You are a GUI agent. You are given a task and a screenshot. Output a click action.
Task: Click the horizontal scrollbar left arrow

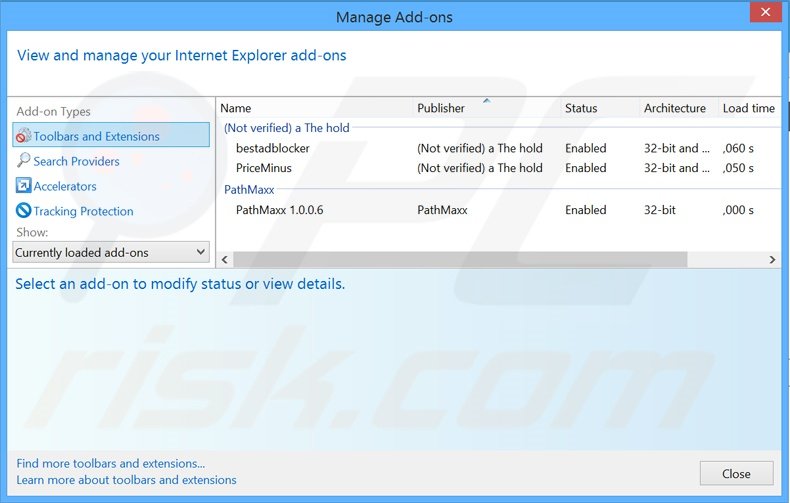[x=225, y=260]
